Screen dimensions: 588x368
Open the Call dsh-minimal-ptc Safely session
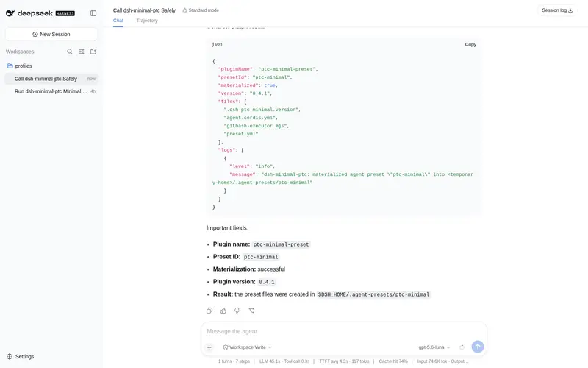tap(51, 79)
